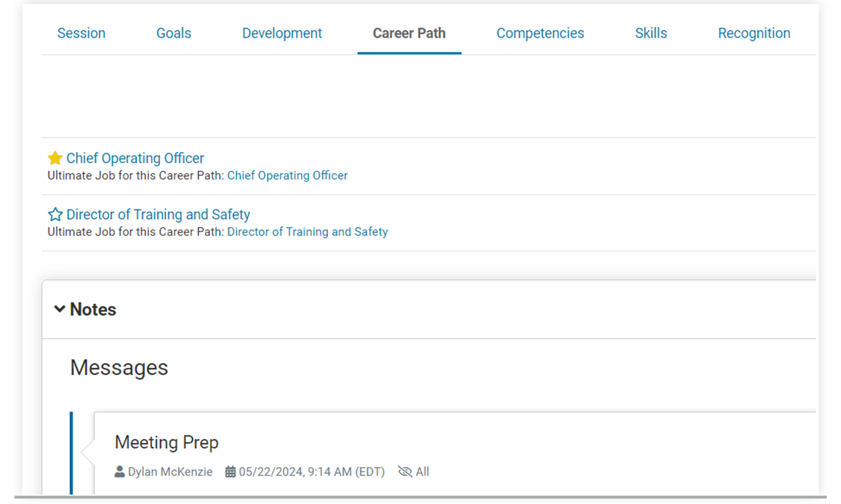The height and width of the screenshot is (504, 841).
Task: Follow the Director of Training and Safety link
Action: pyautogui.click(x=308, y=231)
